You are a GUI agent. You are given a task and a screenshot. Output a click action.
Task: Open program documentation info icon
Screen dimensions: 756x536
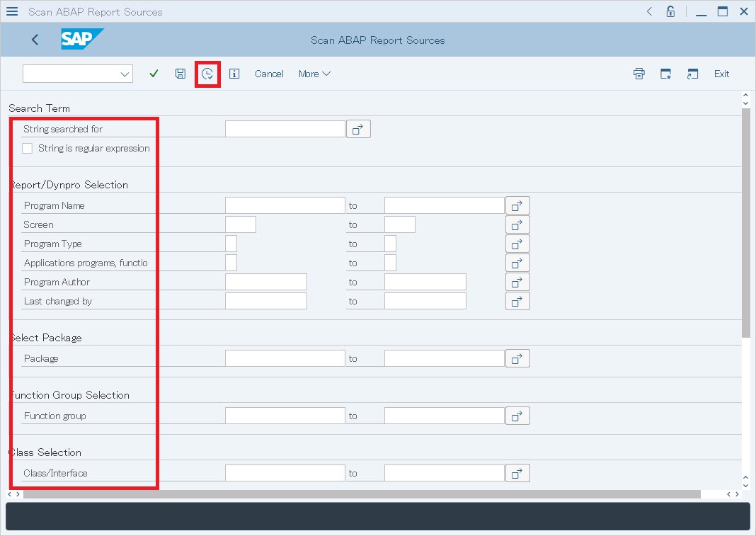(234, 74)
